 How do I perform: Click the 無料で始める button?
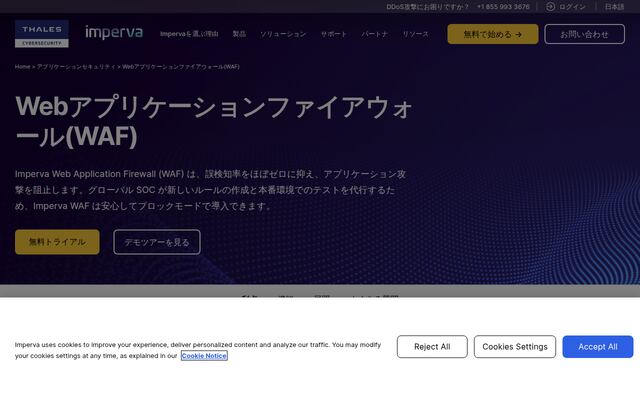pyautogui.click(x=493, y=34)
